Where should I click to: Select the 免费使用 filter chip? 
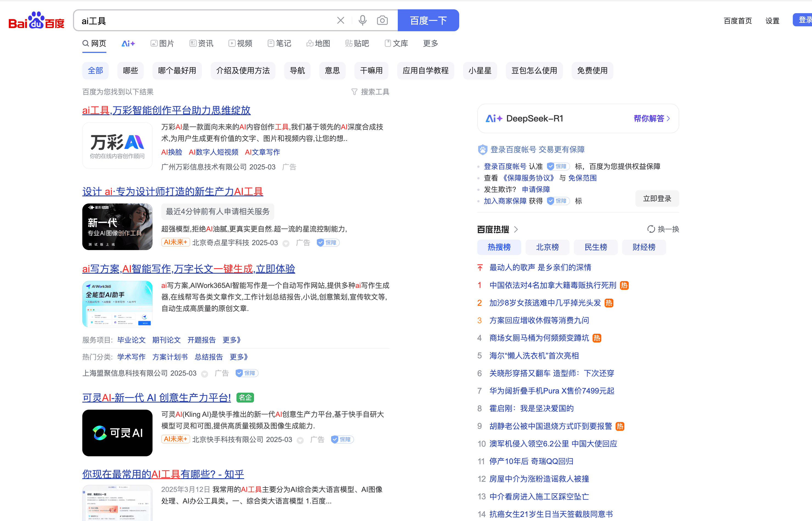coord(592,71)
